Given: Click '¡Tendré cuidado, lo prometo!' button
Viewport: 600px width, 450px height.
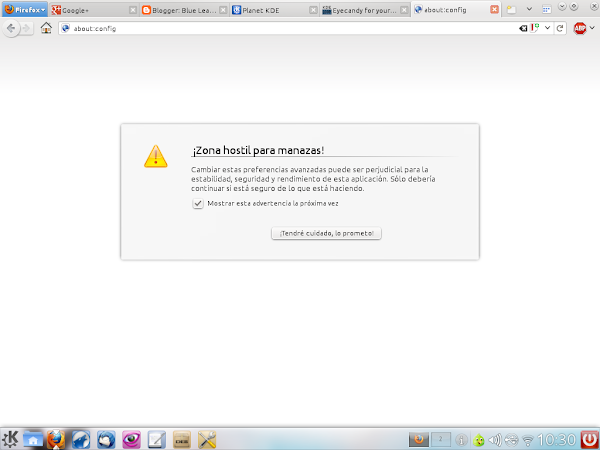Looking at the screenshot, I should [x=326, y=233].
